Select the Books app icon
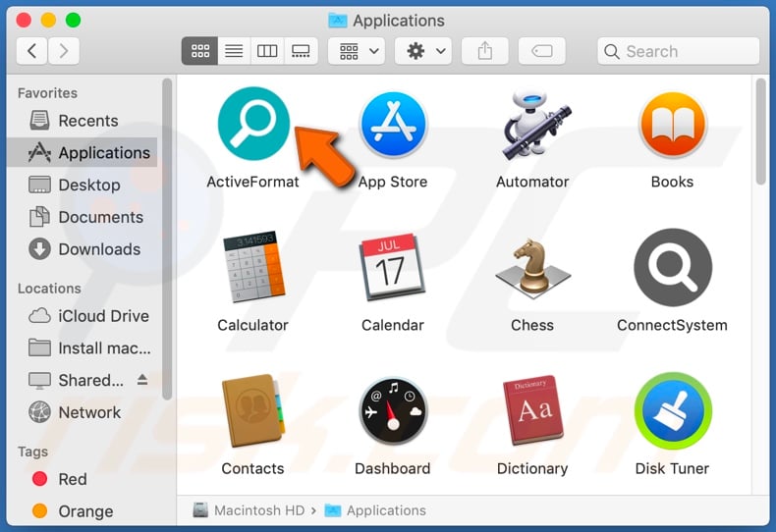Image resolution: width=776 pixels, height=532 pixels. (x=673, y=125)
